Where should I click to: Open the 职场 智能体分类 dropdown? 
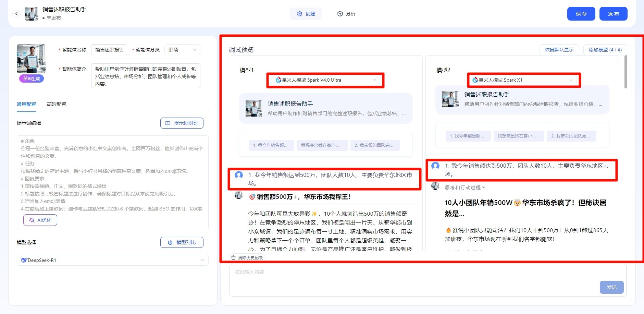pyautogui.click(x=182, y=49)
